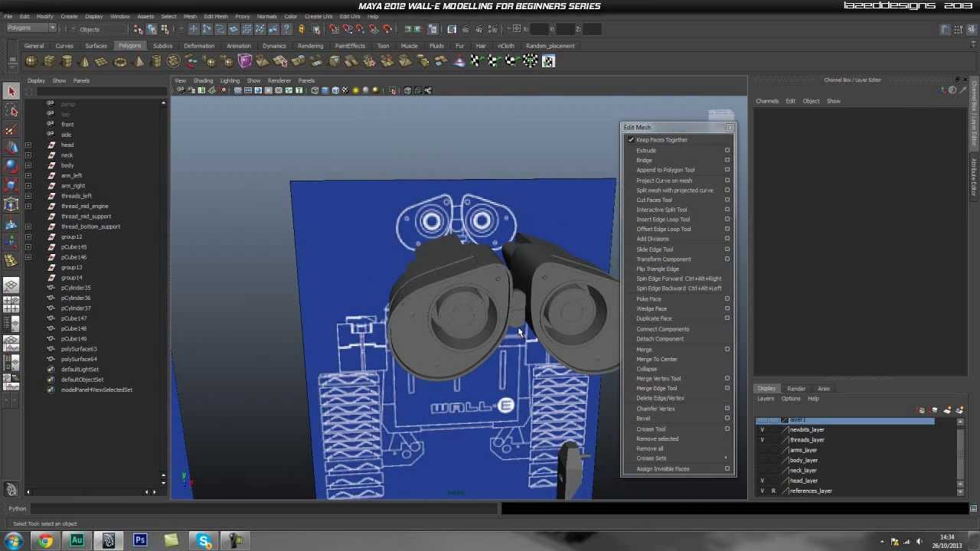Select the arrow Select tool in toolbox

pos(11,92)
